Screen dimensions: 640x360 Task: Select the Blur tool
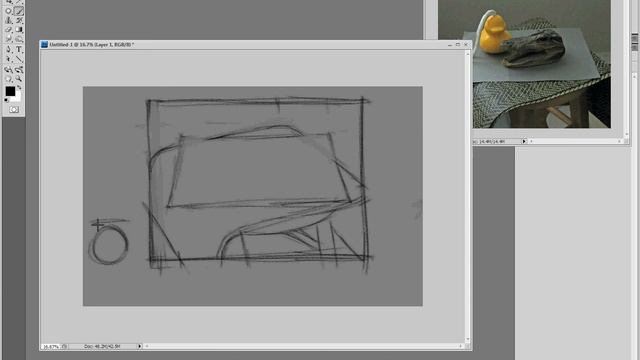point(8,39)
